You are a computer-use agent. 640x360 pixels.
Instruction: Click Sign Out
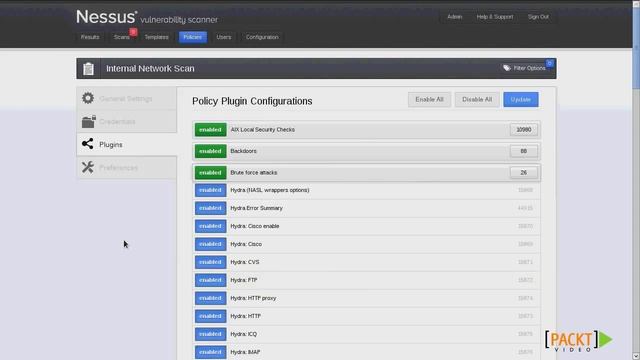tap(538, 17)
